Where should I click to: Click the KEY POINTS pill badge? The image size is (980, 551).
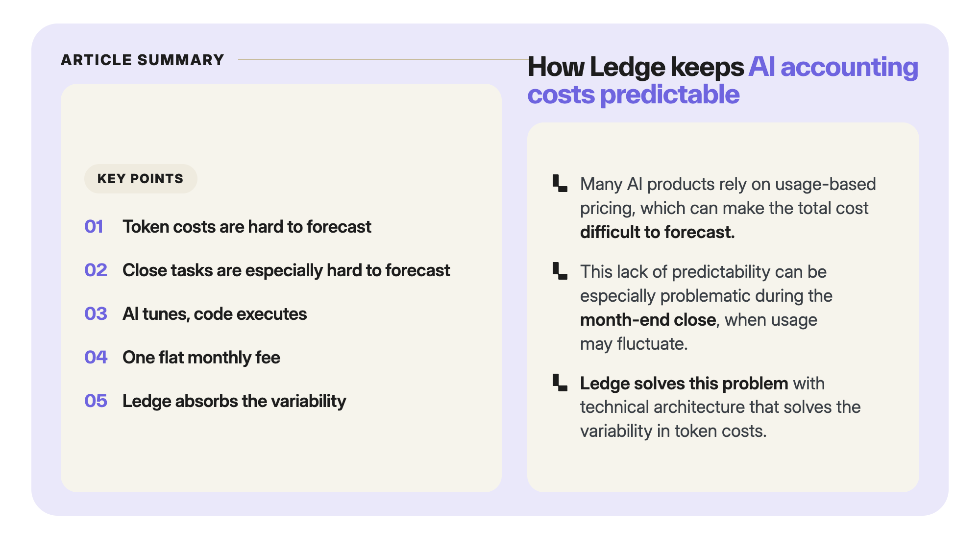[x=141, y=179]
